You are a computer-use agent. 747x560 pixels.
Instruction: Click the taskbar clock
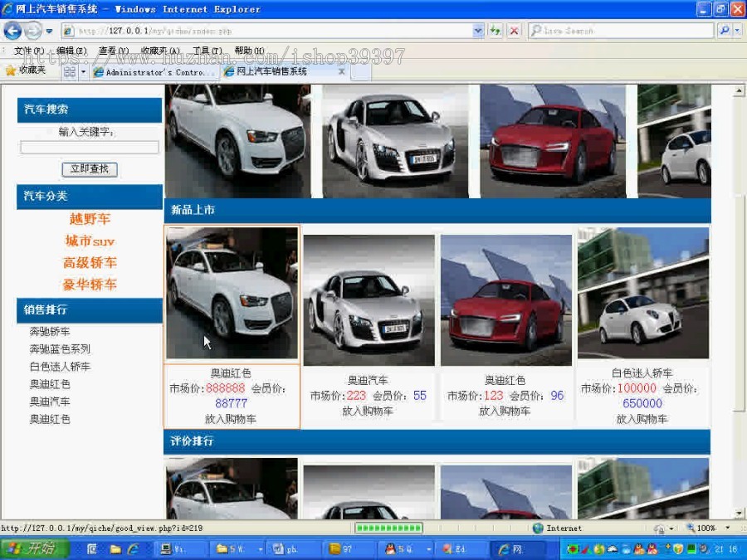pyautogui.click(x=725, y=549)
